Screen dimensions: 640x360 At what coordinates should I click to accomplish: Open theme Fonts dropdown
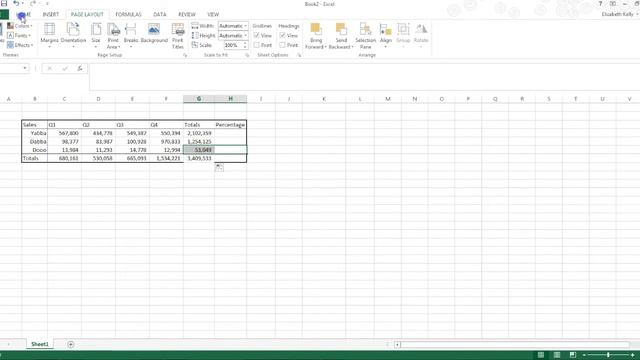click(x=19, y=36)
